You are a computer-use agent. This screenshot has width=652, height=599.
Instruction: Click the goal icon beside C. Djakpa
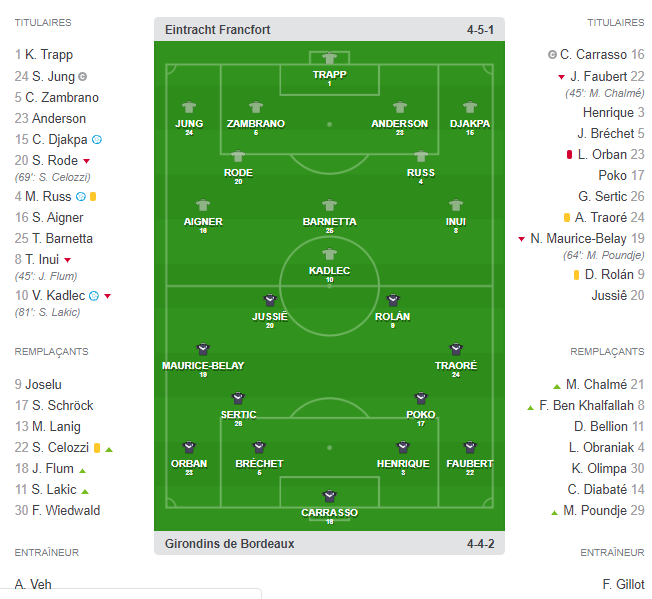click(97, 140)
